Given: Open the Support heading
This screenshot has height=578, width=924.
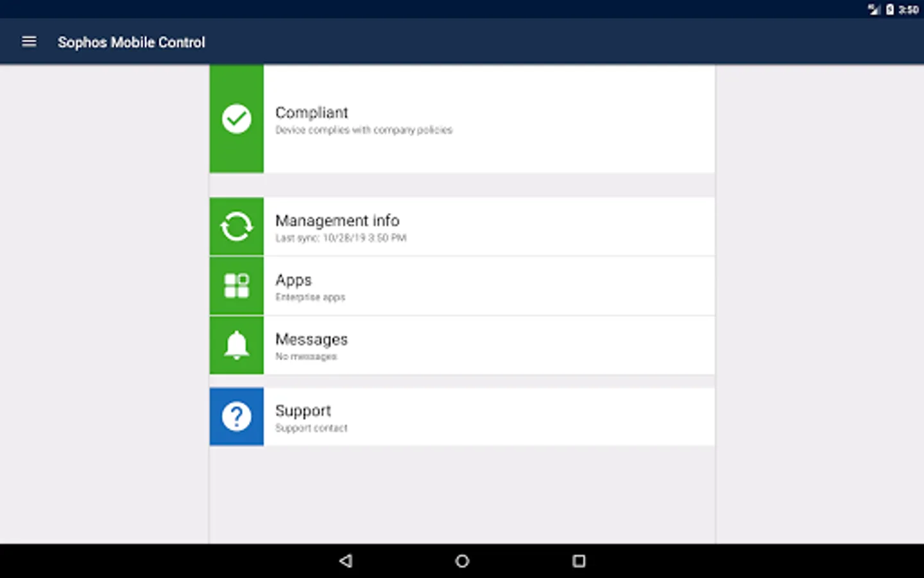Looking at the screenshot, I should 303,410.
